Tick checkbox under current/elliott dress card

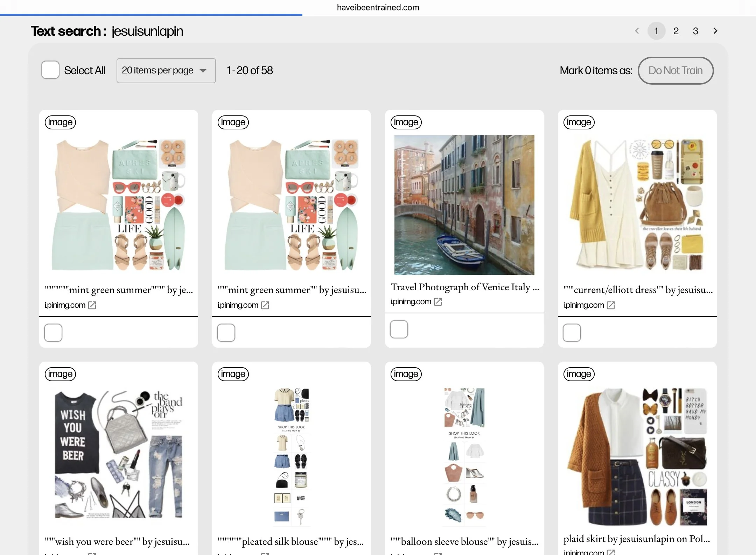(x=572, y=333)
